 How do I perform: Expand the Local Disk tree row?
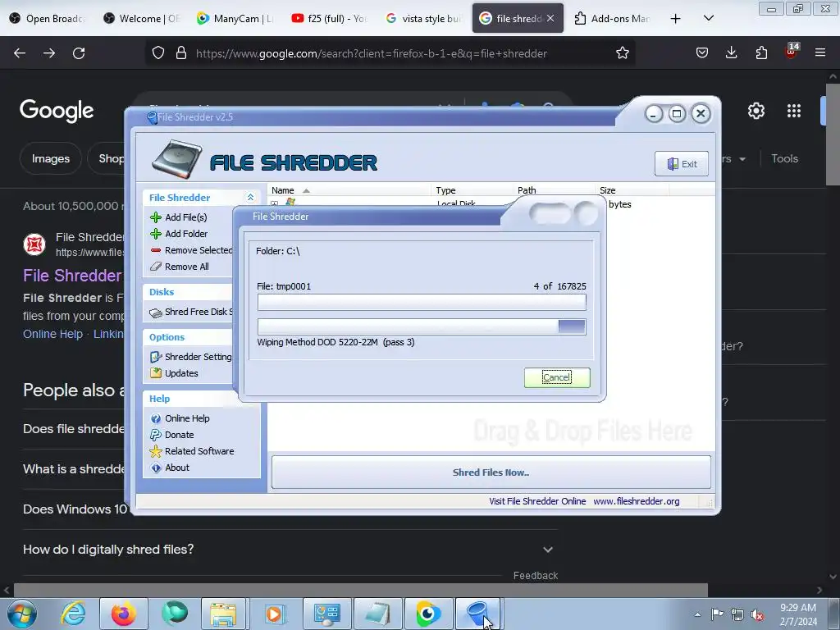point(274,203)
